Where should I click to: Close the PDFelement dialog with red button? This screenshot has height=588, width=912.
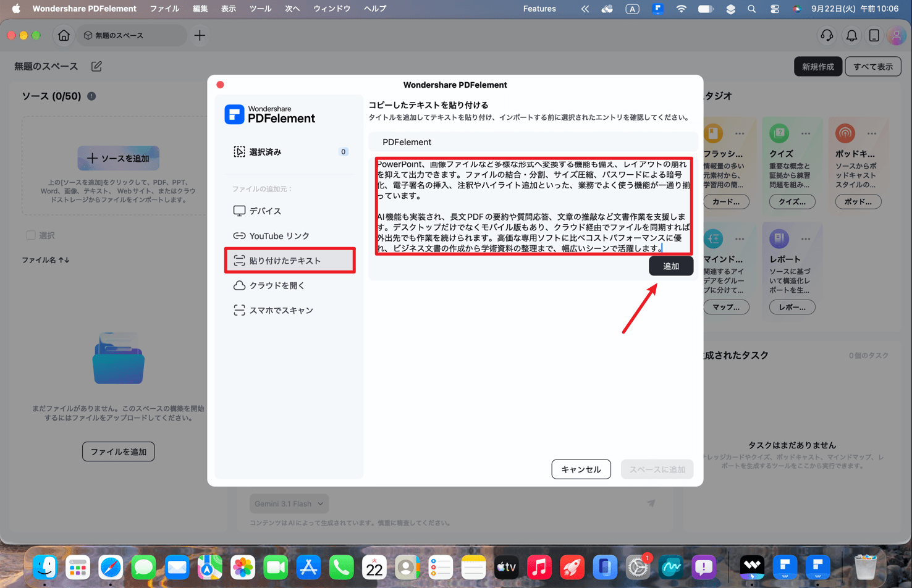coord(221,85)
